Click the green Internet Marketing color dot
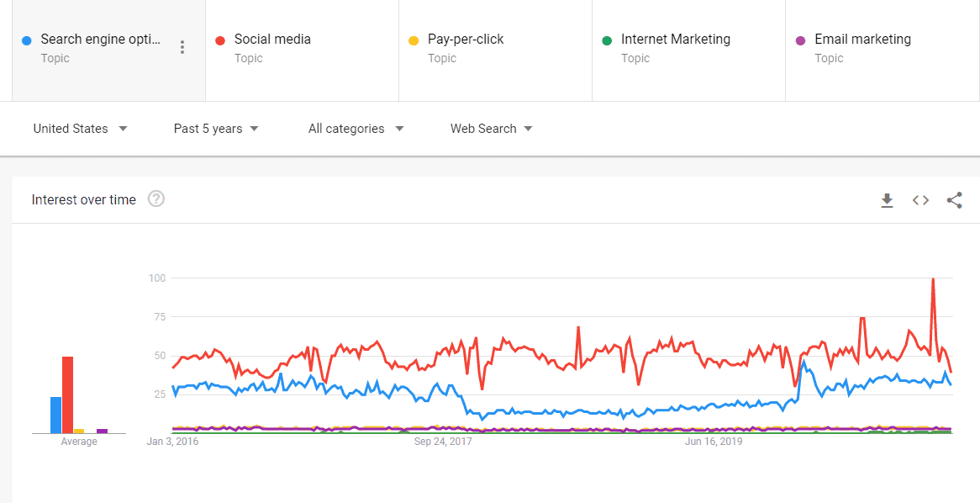Viewport: 980px width, 503px height. pyautogui.click(x=606, y=40)
